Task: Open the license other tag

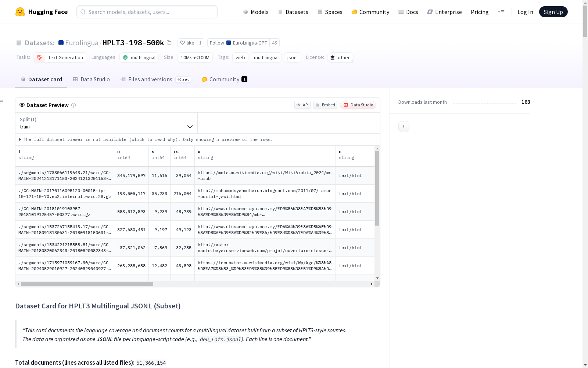Action: 340,57
